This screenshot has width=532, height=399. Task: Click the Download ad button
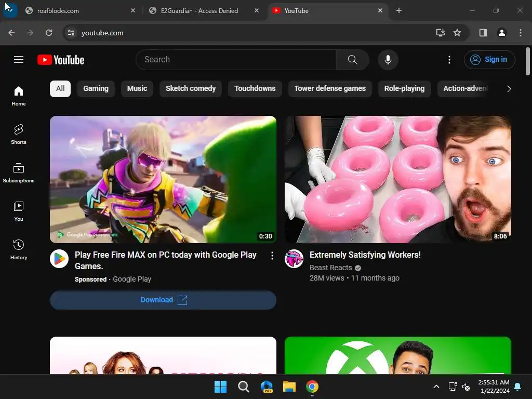(163, 300)
